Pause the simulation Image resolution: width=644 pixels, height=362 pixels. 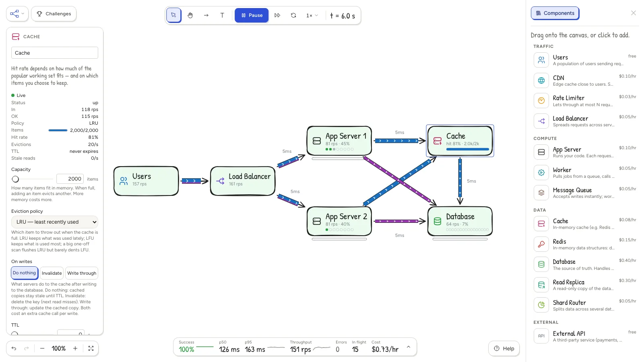[x=252, y=15]
